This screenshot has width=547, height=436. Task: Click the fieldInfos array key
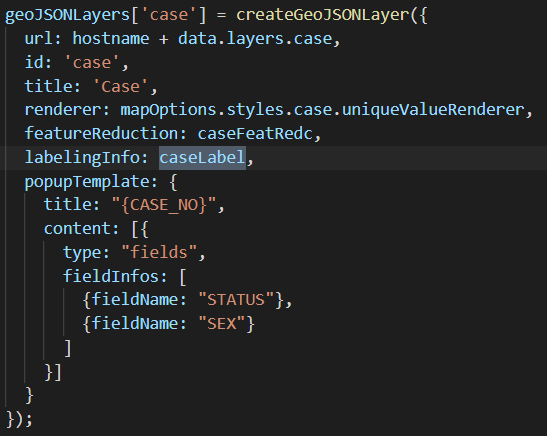[x=111, y=276]
